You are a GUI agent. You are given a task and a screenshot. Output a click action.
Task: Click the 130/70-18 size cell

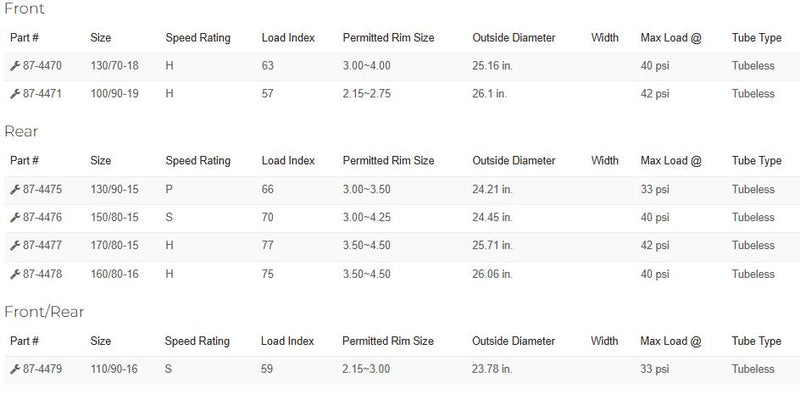pyautogui.click(x=114, y=66)
